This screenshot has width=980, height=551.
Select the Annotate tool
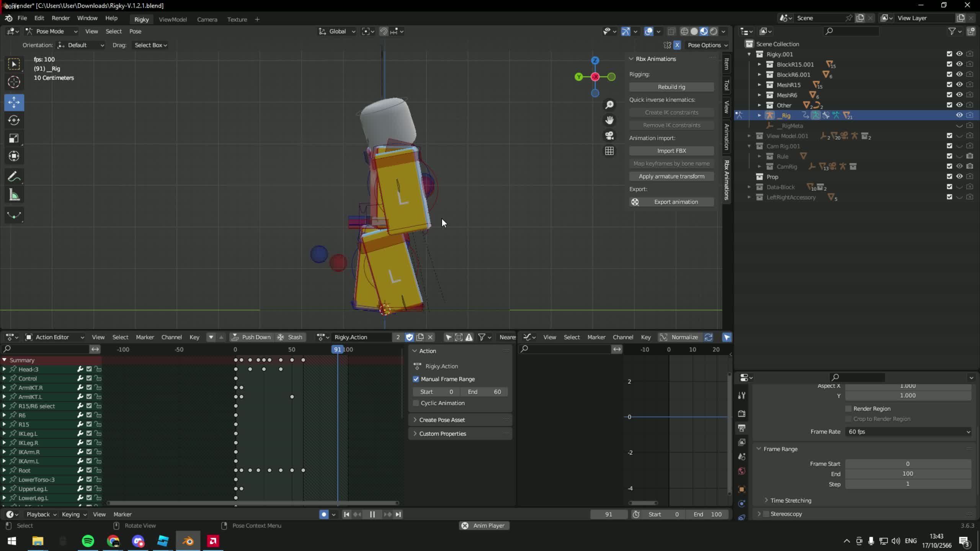tap(14, 176)
